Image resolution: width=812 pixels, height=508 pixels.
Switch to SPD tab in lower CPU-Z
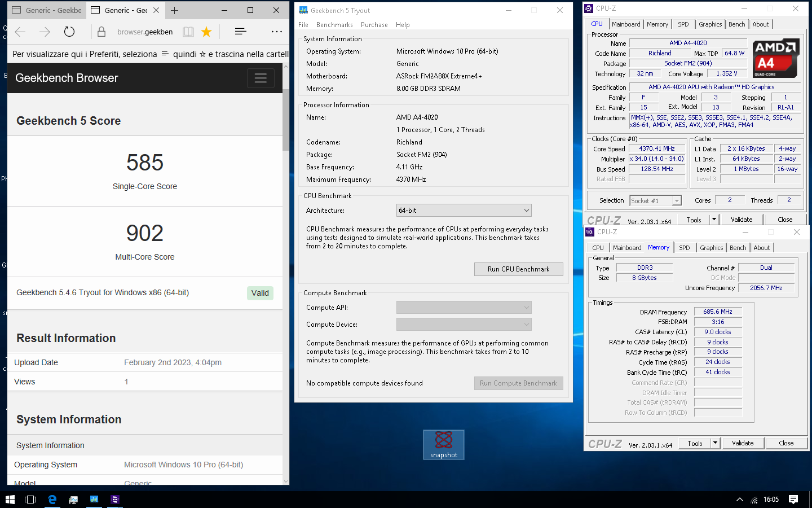[685, 248]
